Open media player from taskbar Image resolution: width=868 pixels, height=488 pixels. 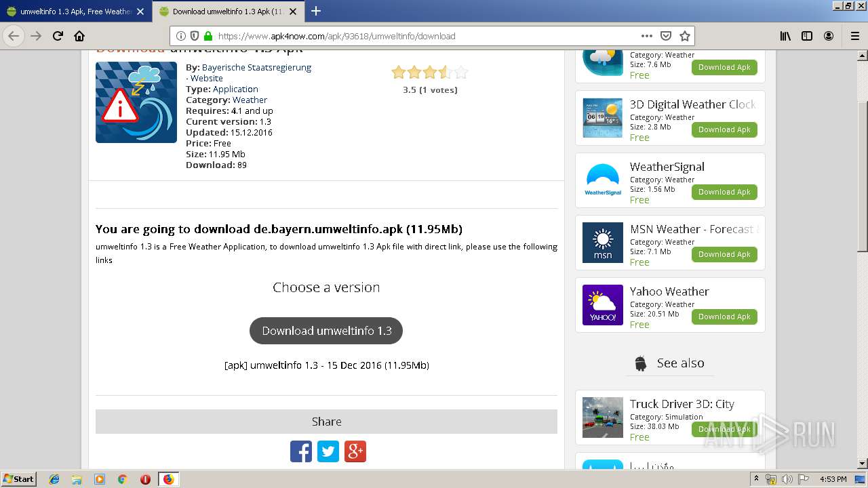(100, 479)
